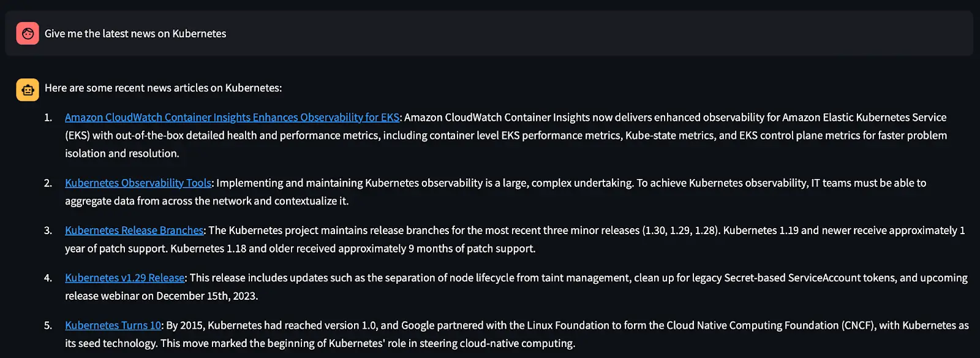This screenshot has height=358, width=980.
Task: Open the Kubernetes v1.29 Release link
Action: 125,278
